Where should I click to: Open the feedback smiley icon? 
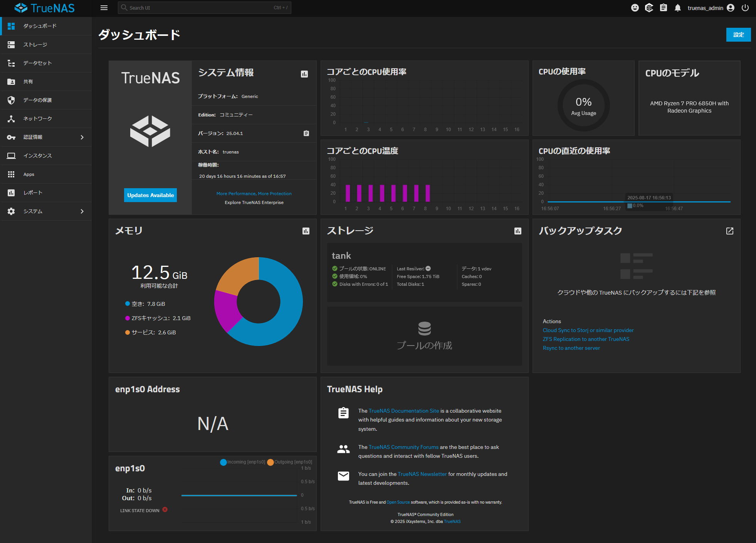click(x=635, y=8)
